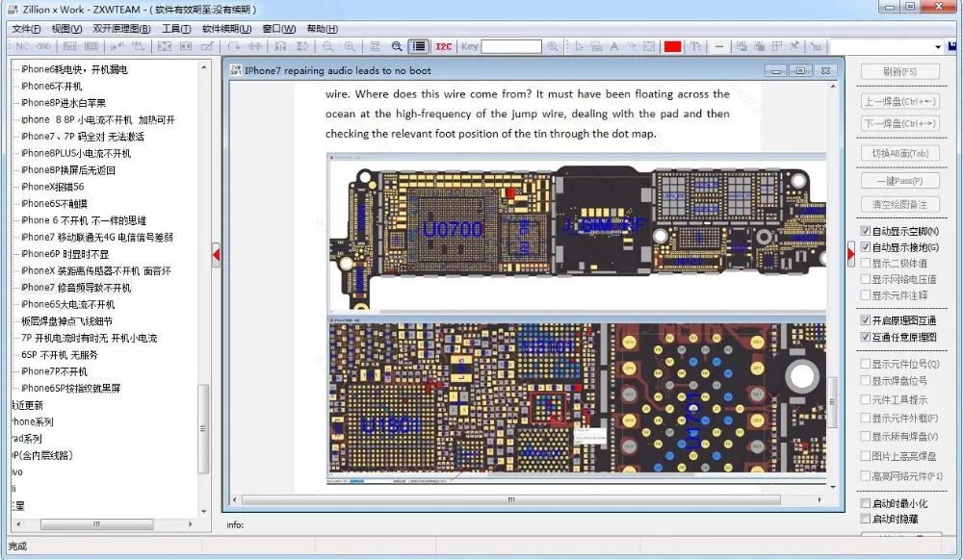The height and width of the screenshot is (560, 963).
Task: Click the line width dash icon
Action: tap(718, 46)
